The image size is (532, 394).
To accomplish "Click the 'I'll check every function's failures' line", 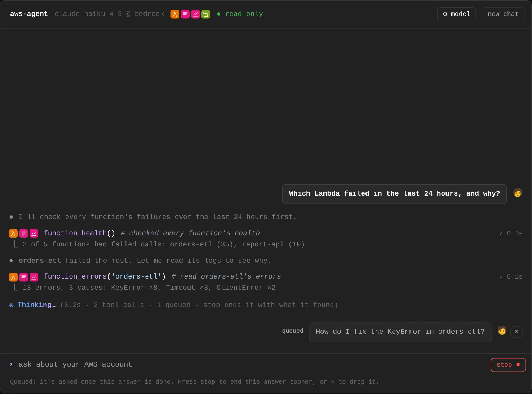I will (x=158, y=217).
